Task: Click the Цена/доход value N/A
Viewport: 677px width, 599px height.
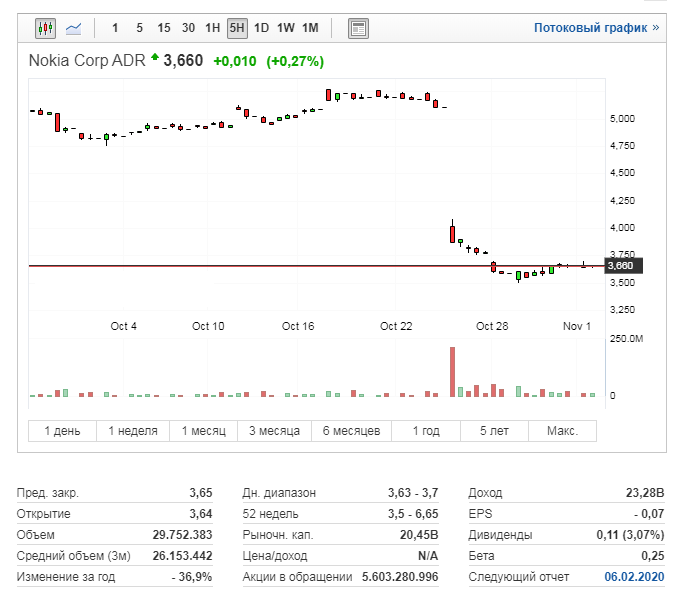Action: click(x=428, y=556)
